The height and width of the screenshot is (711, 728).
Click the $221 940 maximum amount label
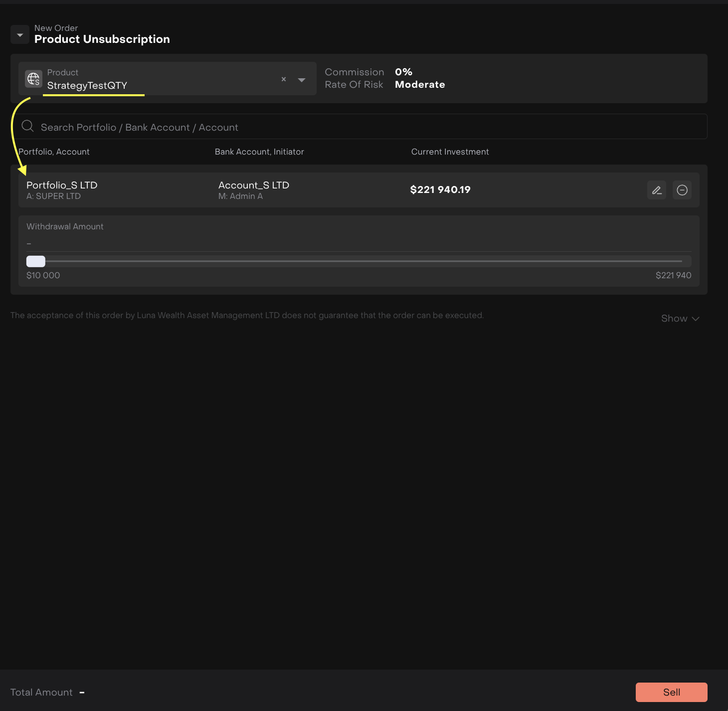click(673, 275)
